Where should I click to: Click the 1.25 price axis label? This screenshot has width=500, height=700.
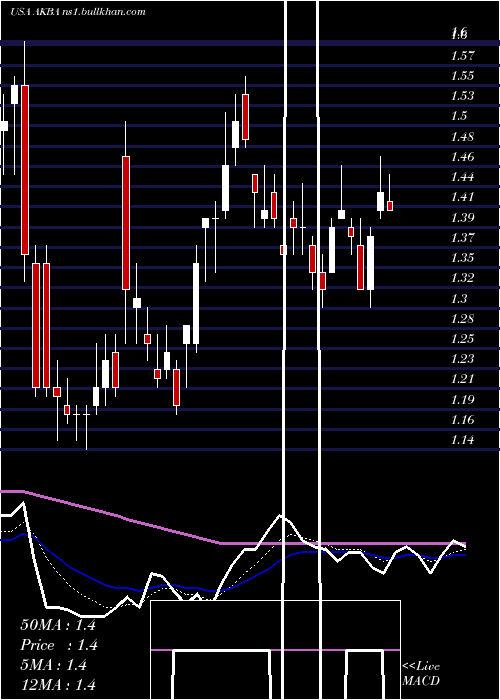(x=462, y=339)
